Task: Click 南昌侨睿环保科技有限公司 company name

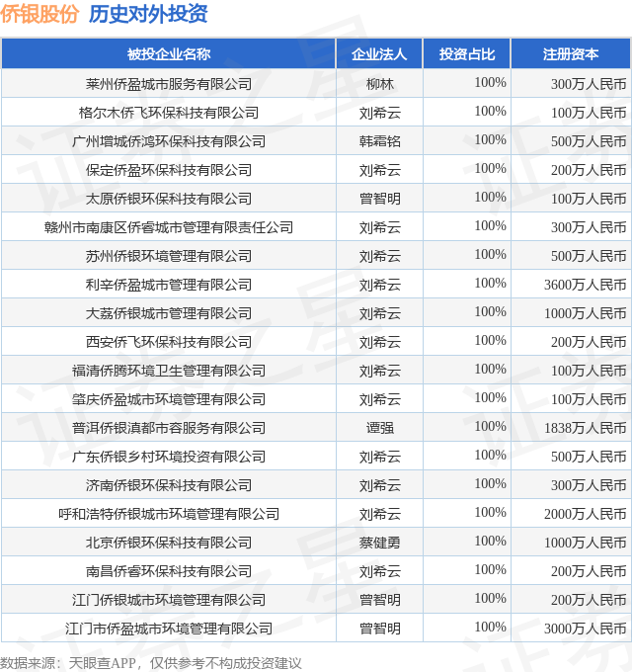Action: click(x=169, y=571)
